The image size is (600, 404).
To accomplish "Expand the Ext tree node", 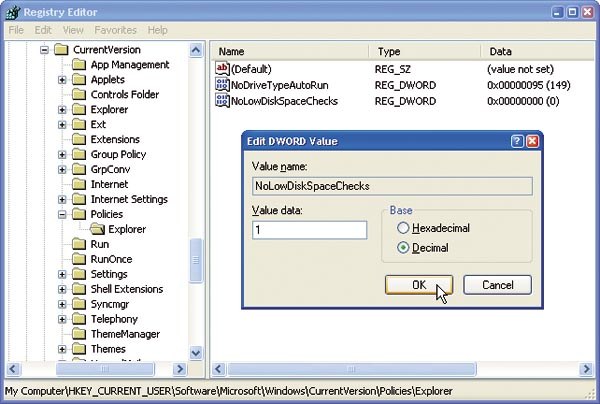I will click(62, 124).
